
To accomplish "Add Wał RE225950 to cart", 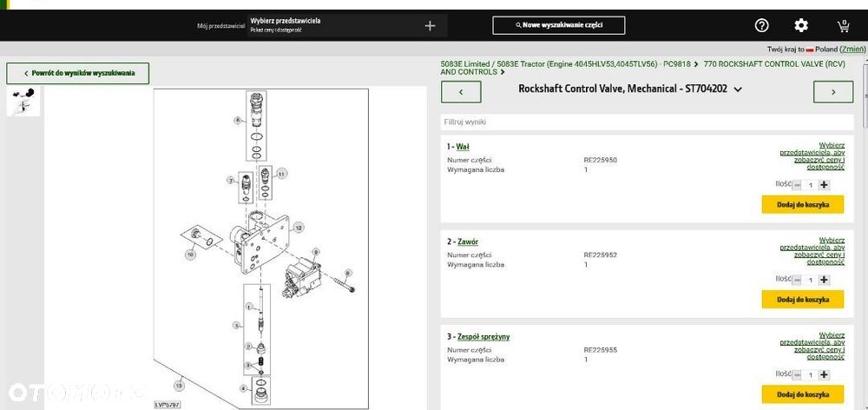I will [x=803, y=204].
